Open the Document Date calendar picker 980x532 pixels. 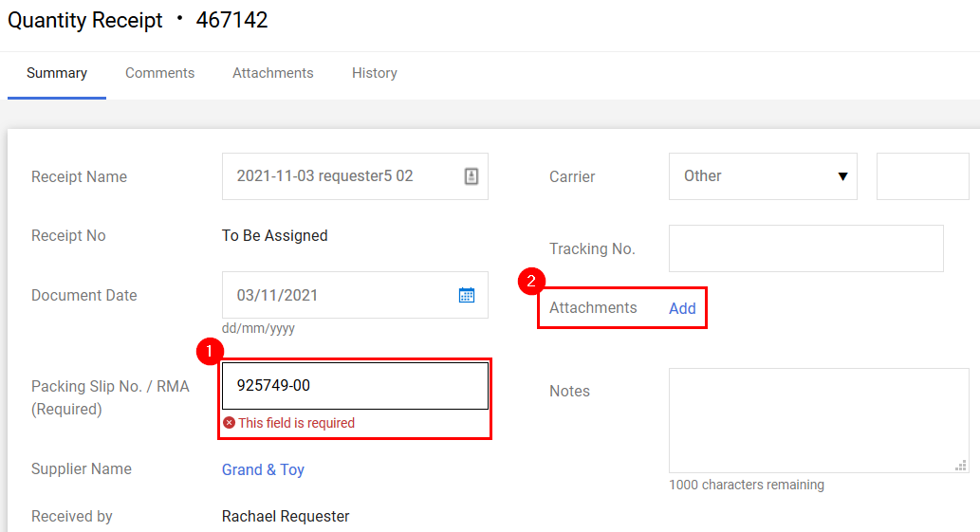coord(466,295)
